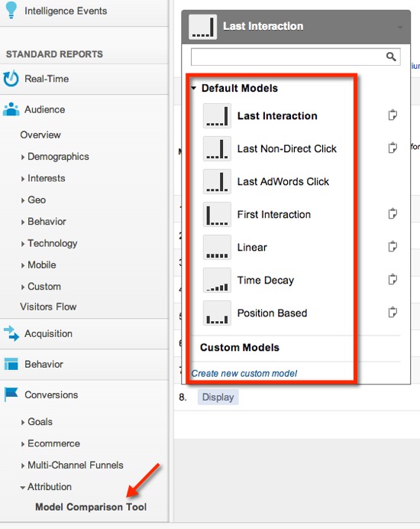This screenshot has width=420, height=529.
Task: Open the Last Interaction model dropdown
Action: coord(296,27)
